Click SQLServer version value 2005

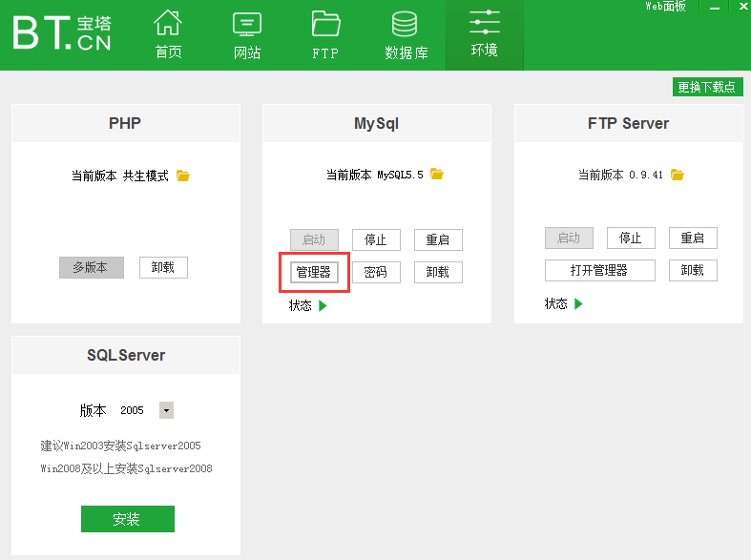click(x=133, y=410)
